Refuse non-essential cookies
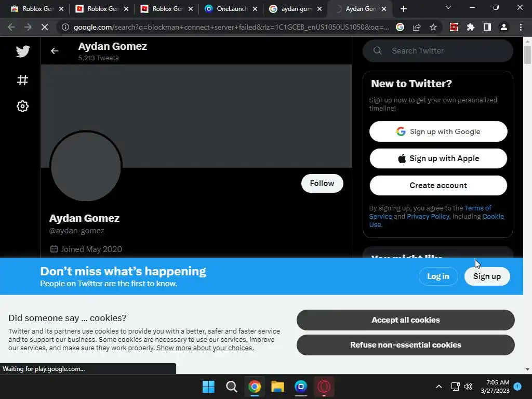532x399 pixels. coord(405,345)
